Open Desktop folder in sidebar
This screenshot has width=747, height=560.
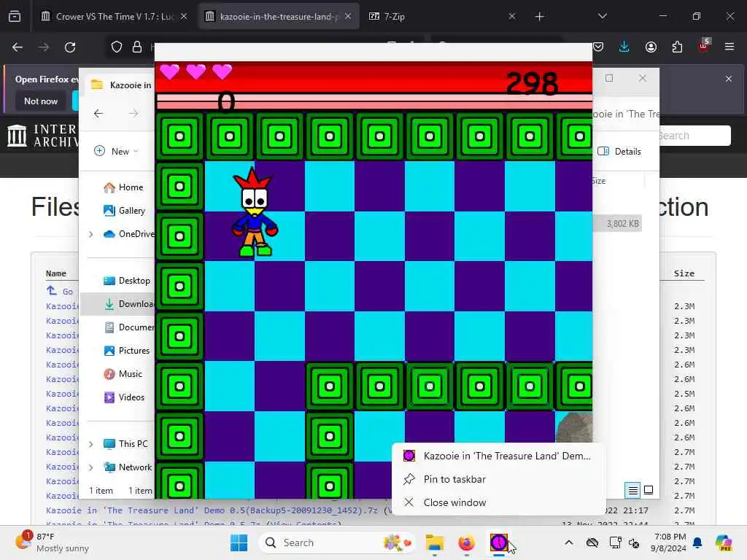[127, 281]
